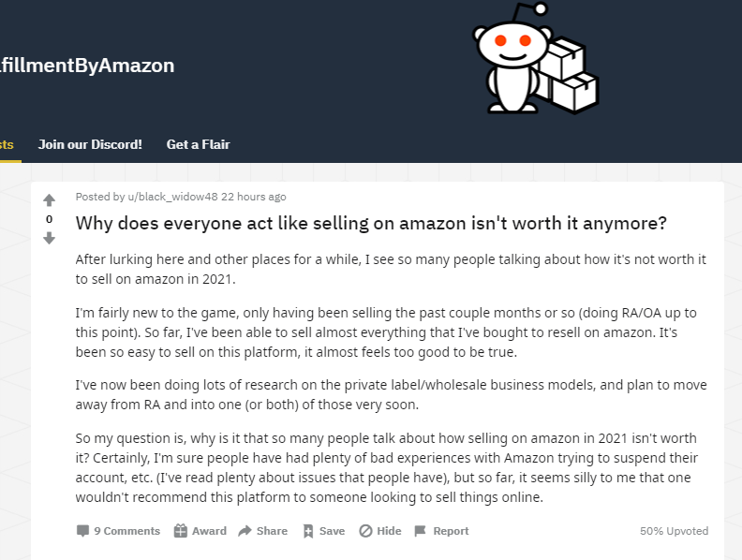Upvote the post with the up arrow
This screenshot has width=742, height=560.
tap(50, 200)
